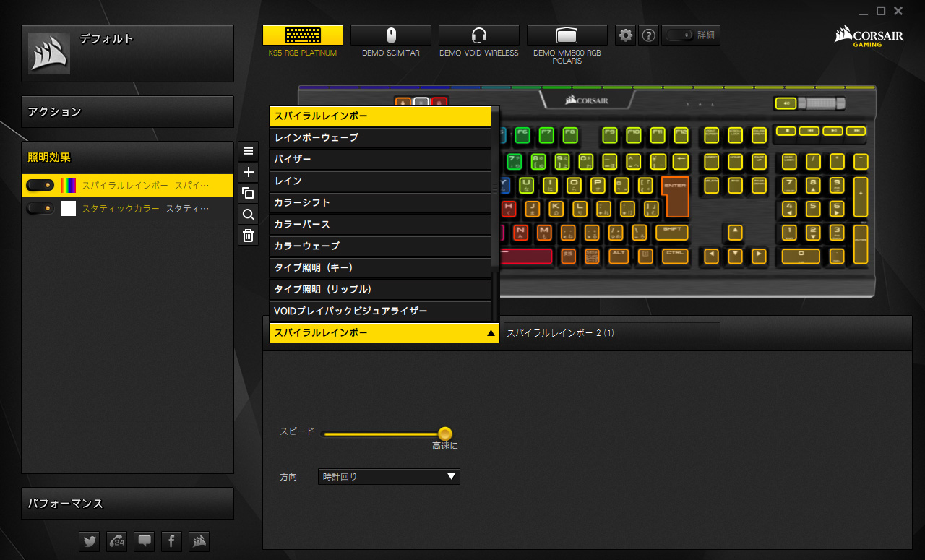The image size is (925, 560).
Task: Open the 24-hour phone support icon
Action: point(116,541)
